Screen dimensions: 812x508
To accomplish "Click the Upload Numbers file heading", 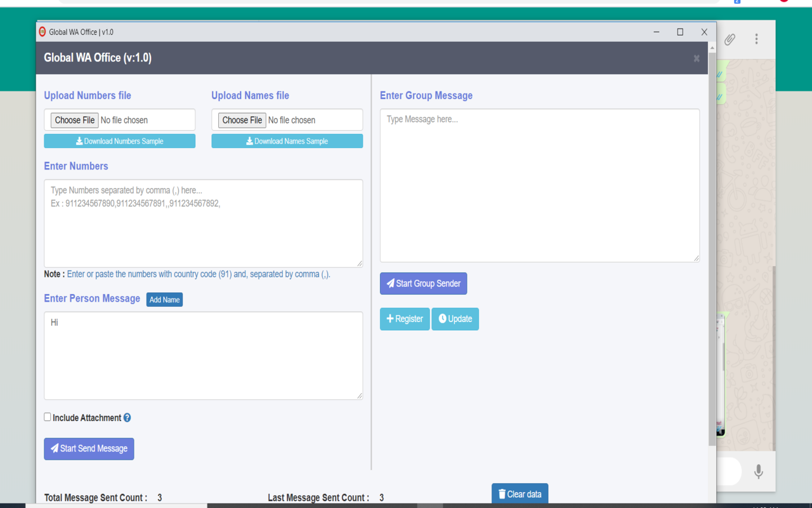I will [88, 96].
